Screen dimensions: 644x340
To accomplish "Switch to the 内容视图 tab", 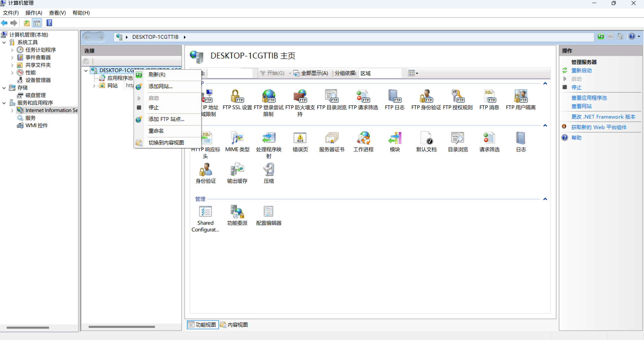I will [x=234, y=325].
